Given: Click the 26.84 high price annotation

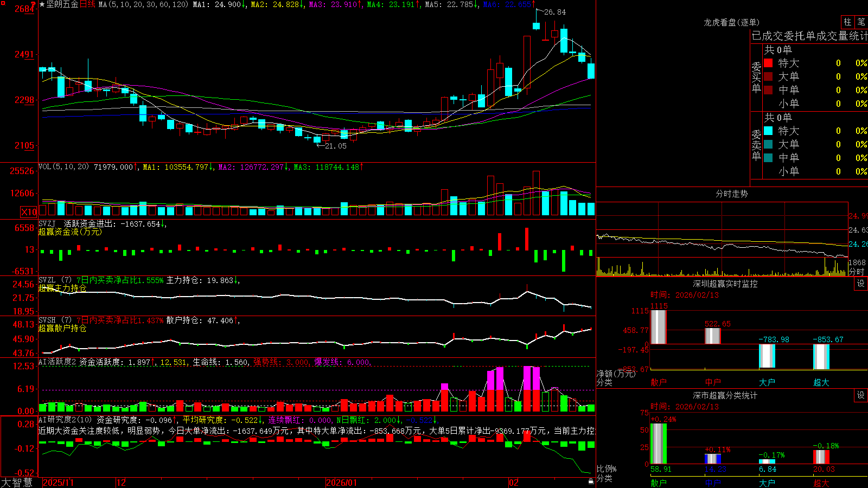Looking at the screenshot, I should 554,12.
